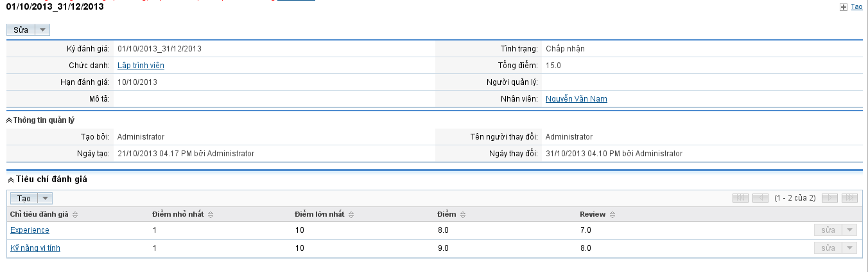The width and height of the screenshot is (868, 272).
Task: Sort by Điểm nhỏ nhất column icon
Action: 211,215
